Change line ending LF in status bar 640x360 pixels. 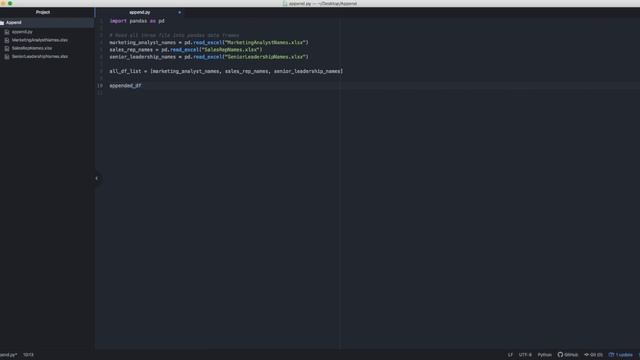click(510, 355)
